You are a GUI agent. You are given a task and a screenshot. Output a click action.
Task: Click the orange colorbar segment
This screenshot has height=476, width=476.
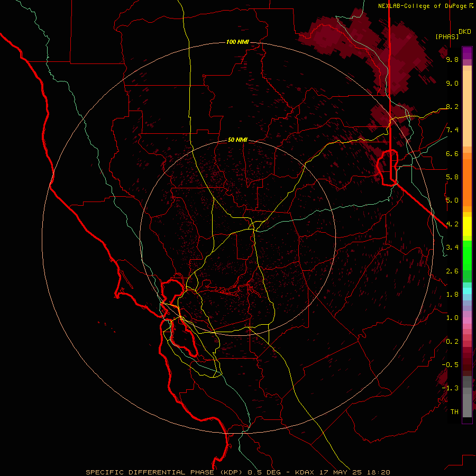[467, 182]
